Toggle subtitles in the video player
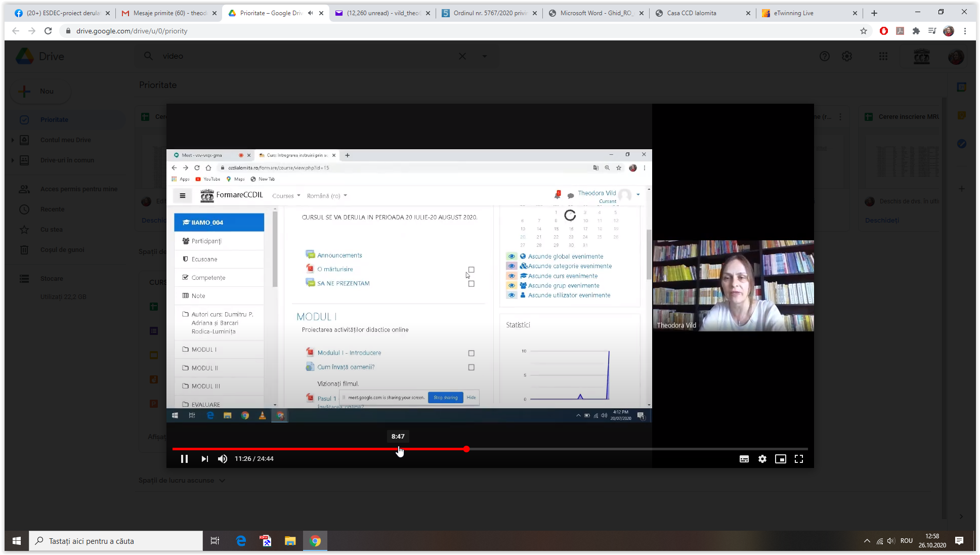The width and height of the screenshot is (980, 555). click(x=744, y=459)
